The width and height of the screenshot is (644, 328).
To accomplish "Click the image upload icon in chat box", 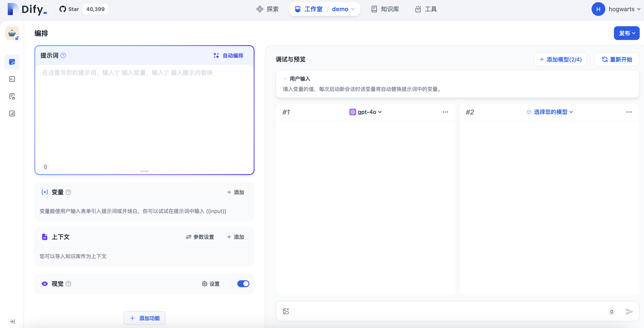I will (286, 311).
